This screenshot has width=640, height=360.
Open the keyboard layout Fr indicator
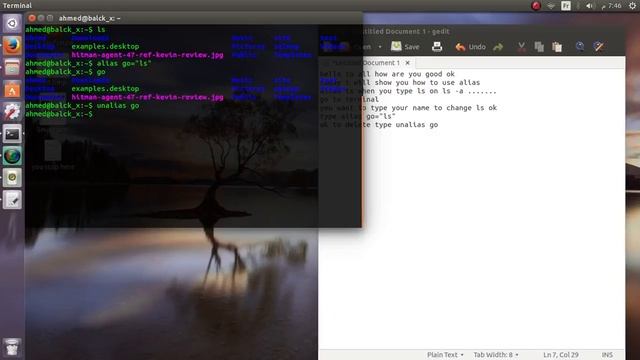566,6
